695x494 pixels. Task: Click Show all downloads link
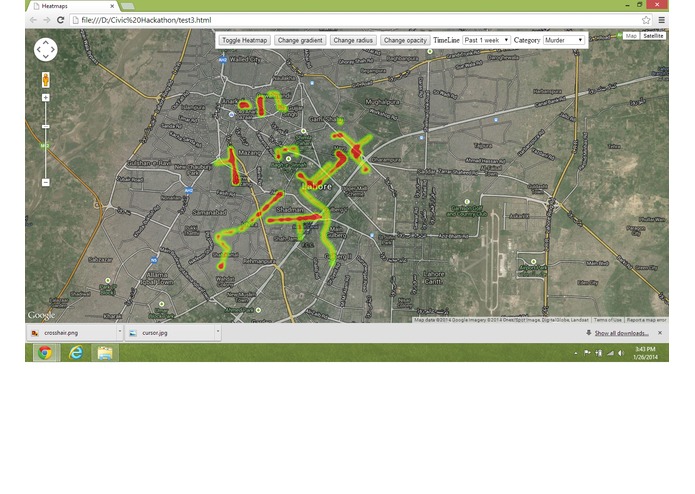point(621,333)
